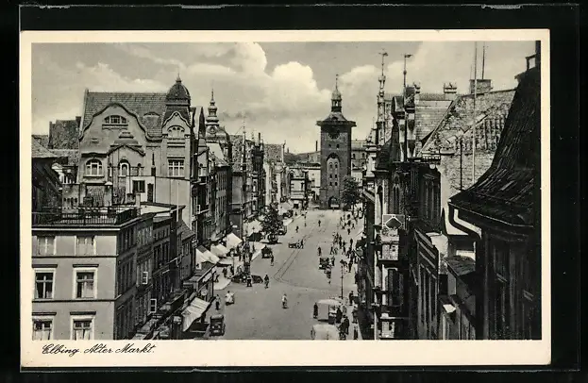588x383 pixels.
Task: Click the chimney on the right edge roof
Action: point(532,58)
